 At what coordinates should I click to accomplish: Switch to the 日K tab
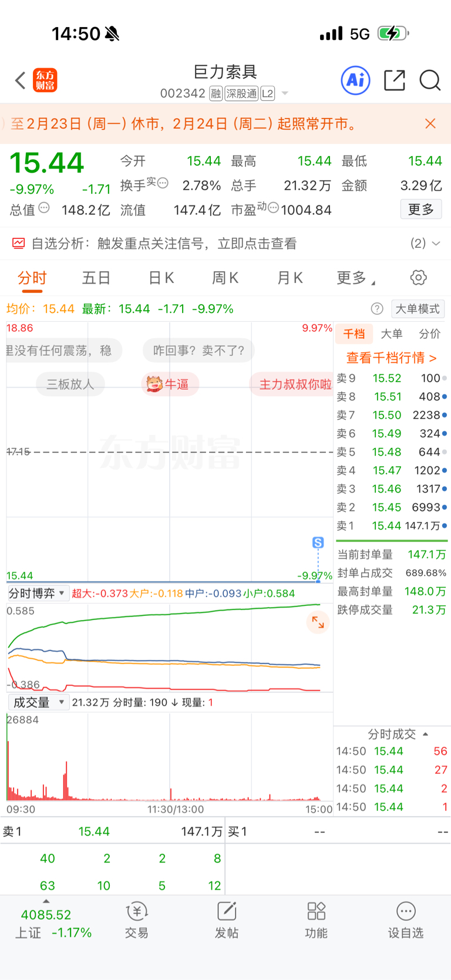point(161,278)
